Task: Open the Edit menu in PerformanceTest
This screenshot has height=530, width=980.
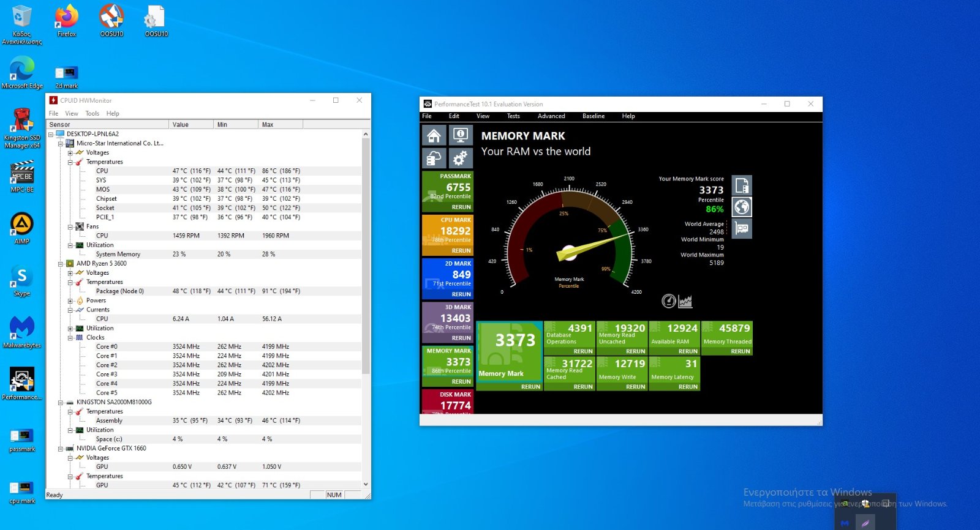Action: click(454, 116)
